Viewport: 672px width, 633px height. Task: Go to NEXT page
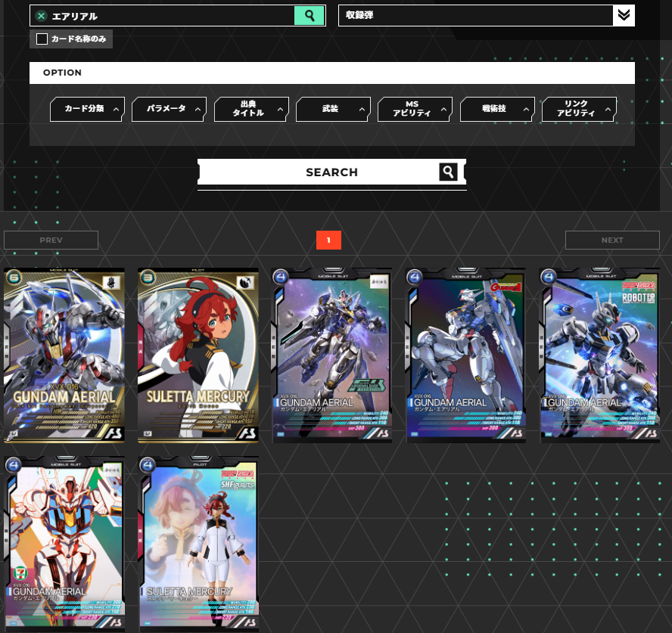click(x=612, y=240)
